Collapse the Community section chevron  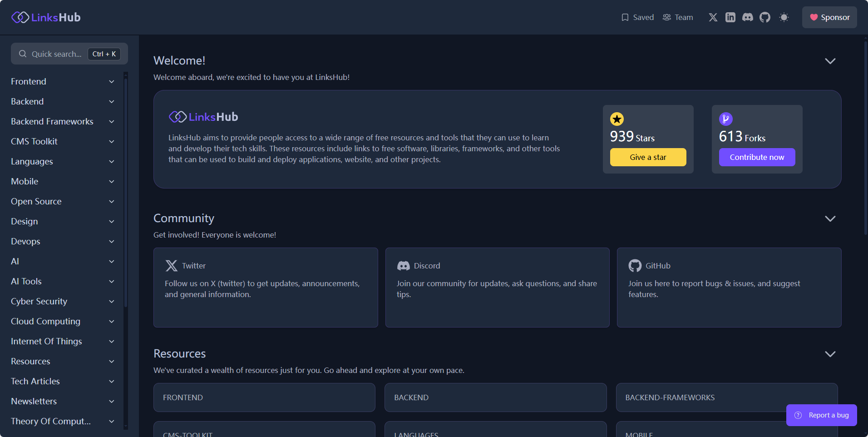pyautogui.click(x=830, y=218)
